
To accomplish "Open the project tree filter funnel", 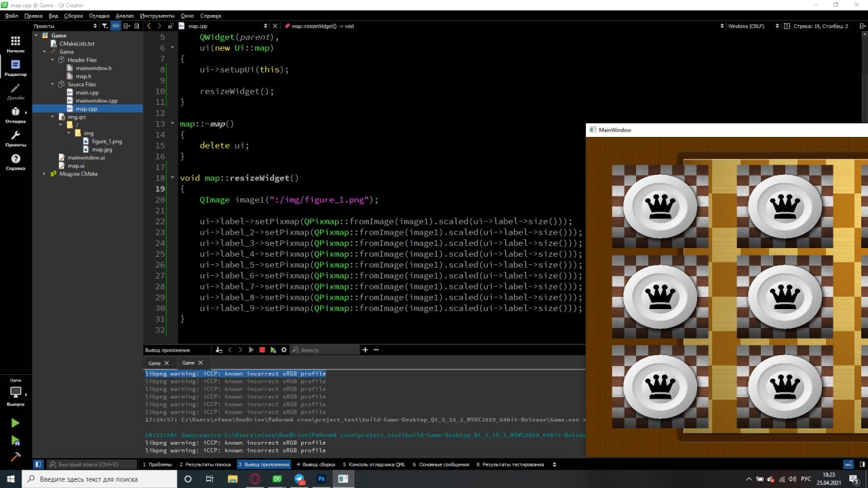I will pyautogui.click(x=104, y=26).
